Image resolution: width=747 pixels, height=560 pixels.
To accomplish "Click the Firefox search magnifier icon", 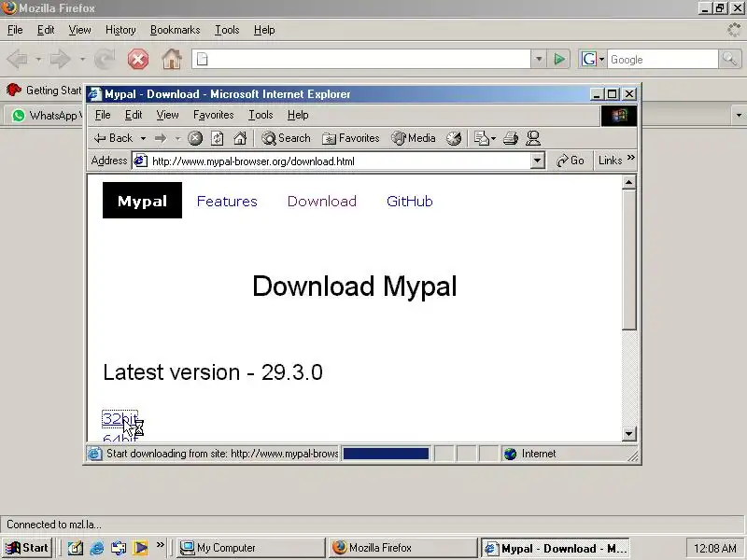I will point(729,59).
